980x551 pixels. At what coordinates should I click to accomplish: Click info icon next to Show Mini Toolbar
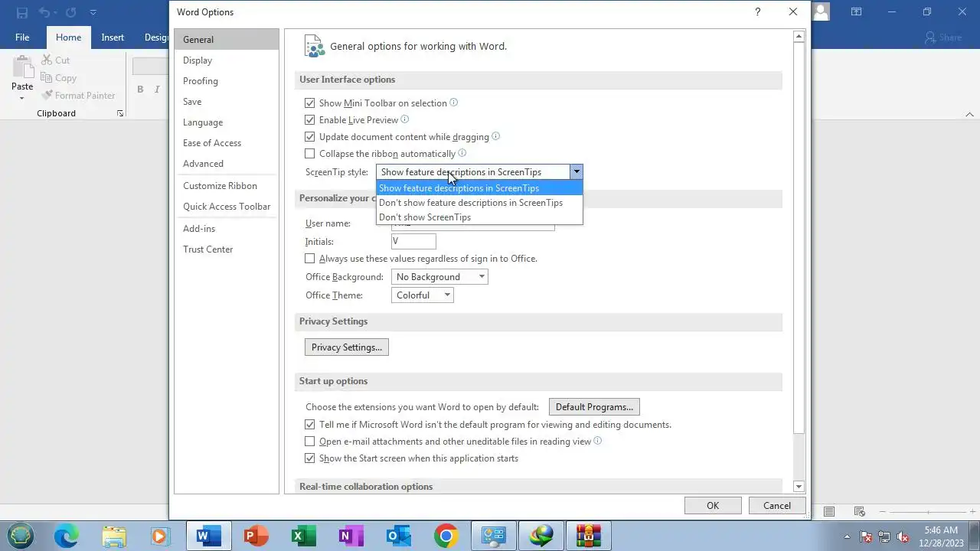454,103
